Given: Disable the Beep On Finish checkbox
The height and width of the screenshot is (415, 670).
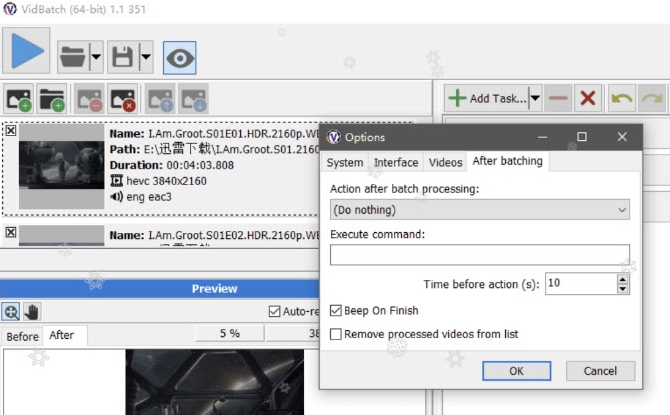Looking at the screenshot, I should tap(336, 311).
